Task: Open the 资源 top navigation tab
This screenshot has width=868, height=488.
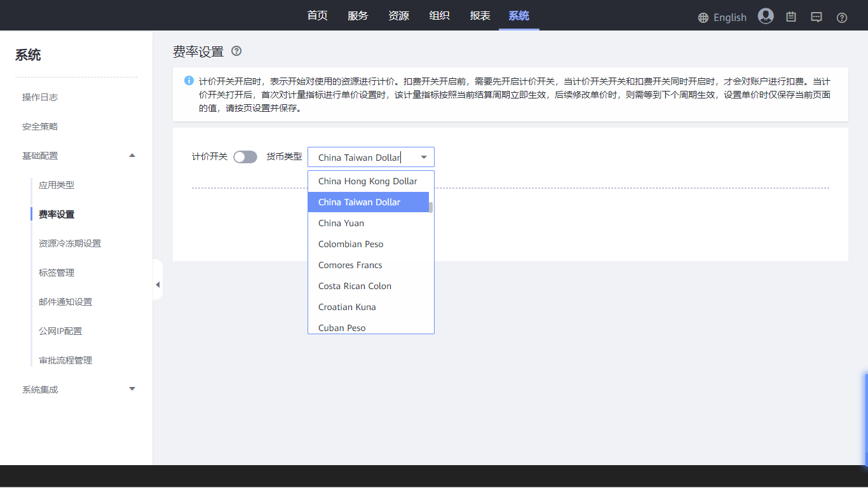Action: click(x=398, y=16)
